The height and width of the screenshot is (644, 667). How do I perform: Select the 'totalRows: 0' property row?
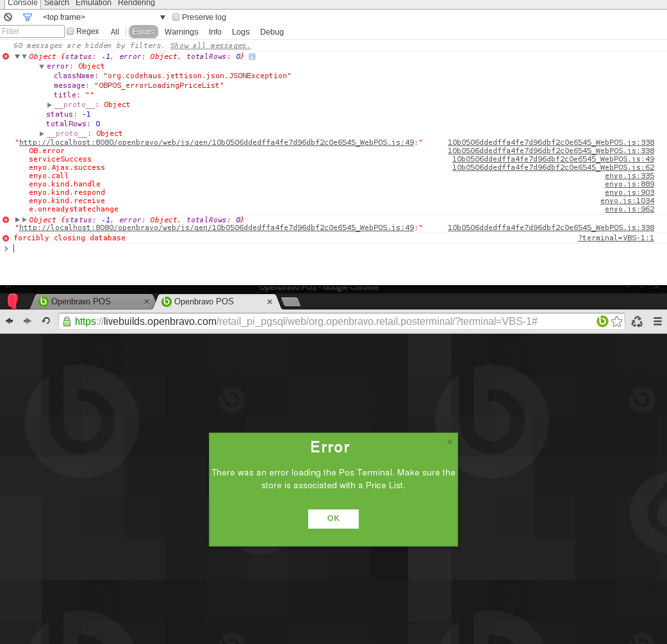tap(73, 124)
